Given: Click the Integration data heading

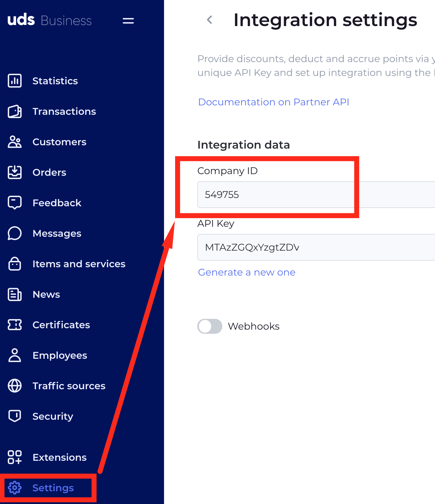Looking at the screenshot, I should tap(244, 145).
